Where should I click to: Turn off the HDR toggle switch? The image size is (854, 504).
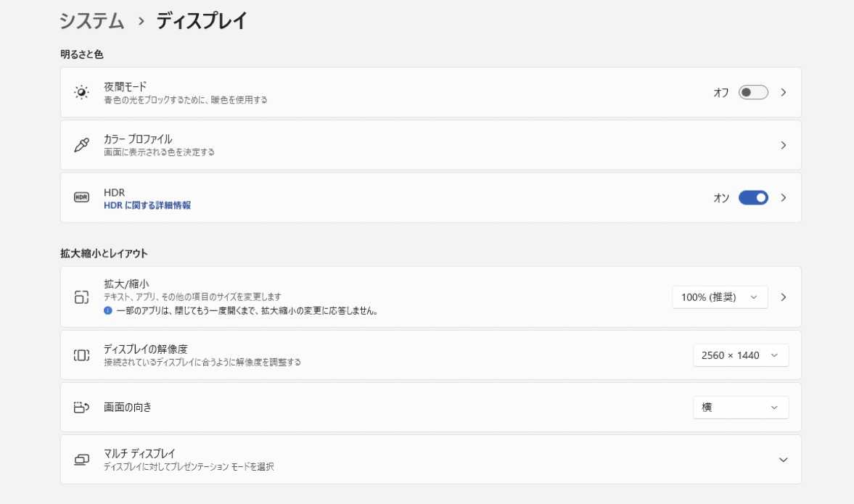[753, 197]
